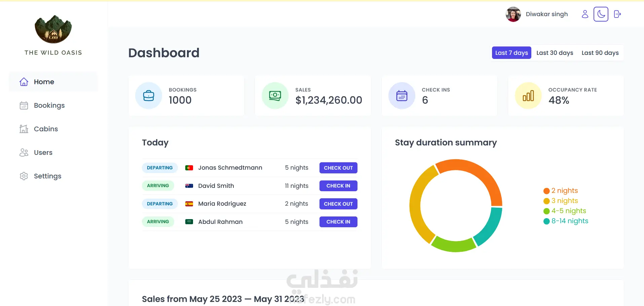Click guest name Jonas Schmedtmann

pos(230,168)
